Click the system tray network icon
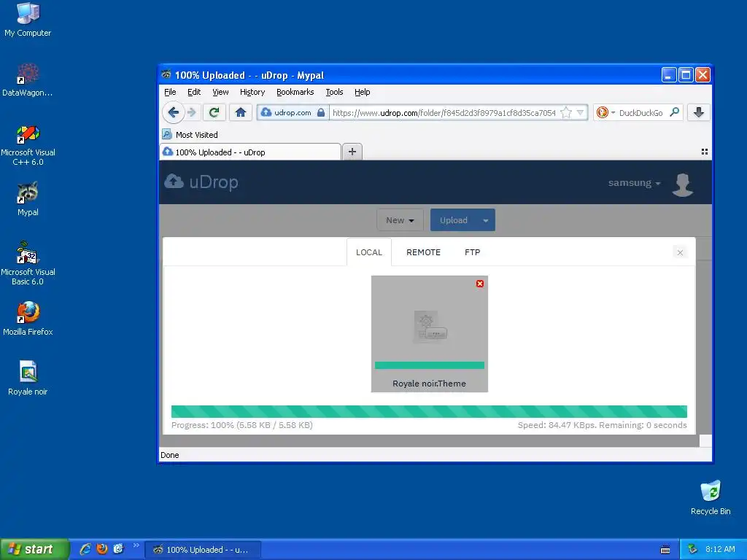This screenshot has height=560, width=747. (693, 549)
